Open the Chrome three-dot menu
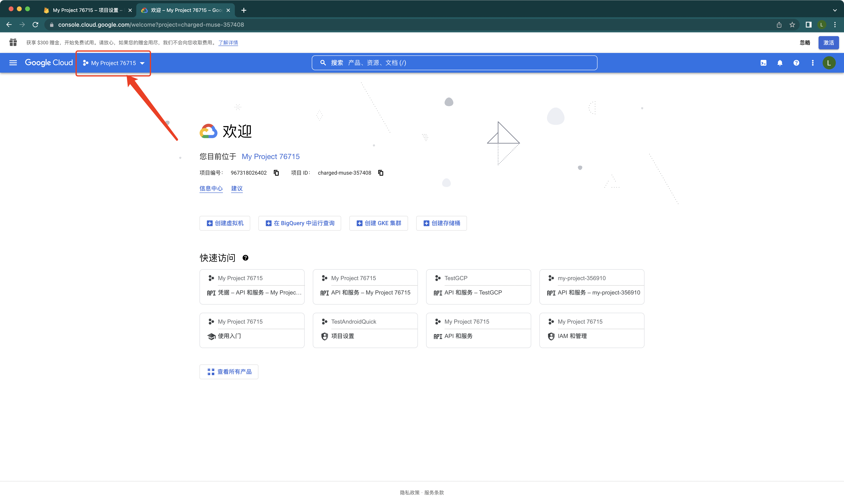The image size is (844, 504). pyautogui.click(x=835, y=25)
